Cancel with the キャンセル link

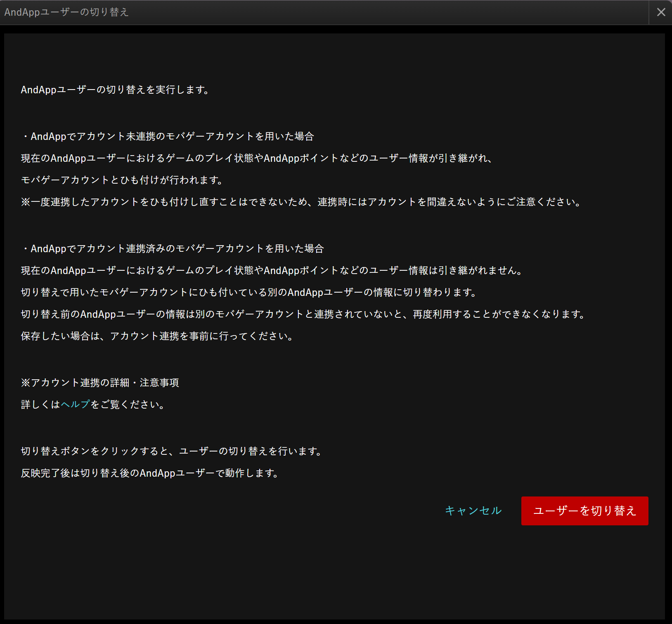pos(473,511)
